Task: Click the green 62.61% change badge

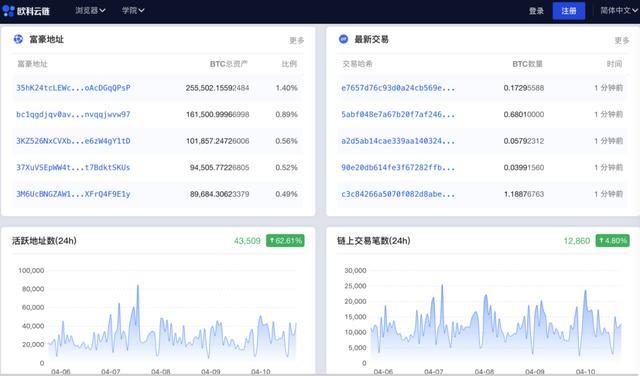Action: (x=285, y=241)
